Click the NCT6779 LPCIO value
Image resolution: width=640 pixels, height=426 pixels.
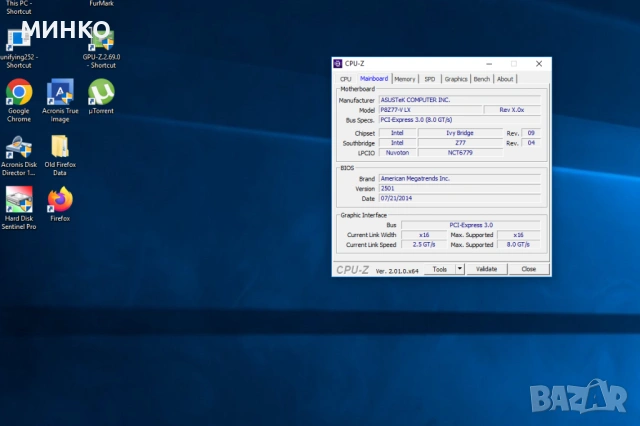click(460, 153)
